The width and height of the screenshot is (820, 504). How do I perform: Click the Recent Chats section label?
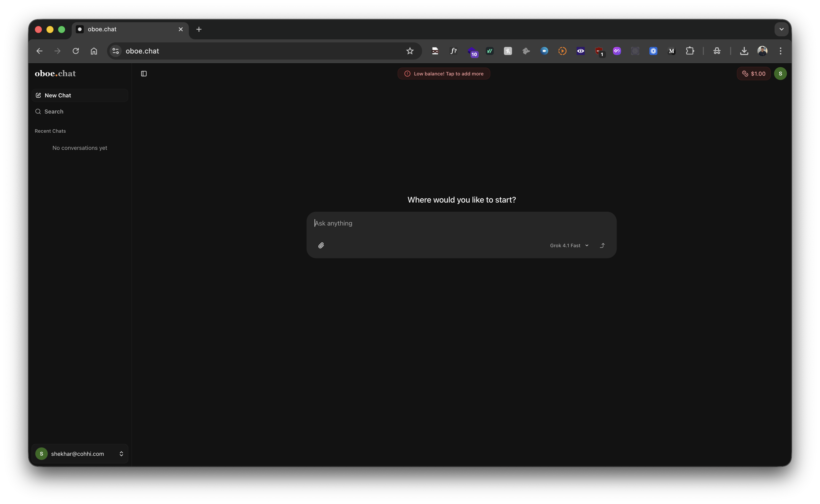tap(50, 131)
